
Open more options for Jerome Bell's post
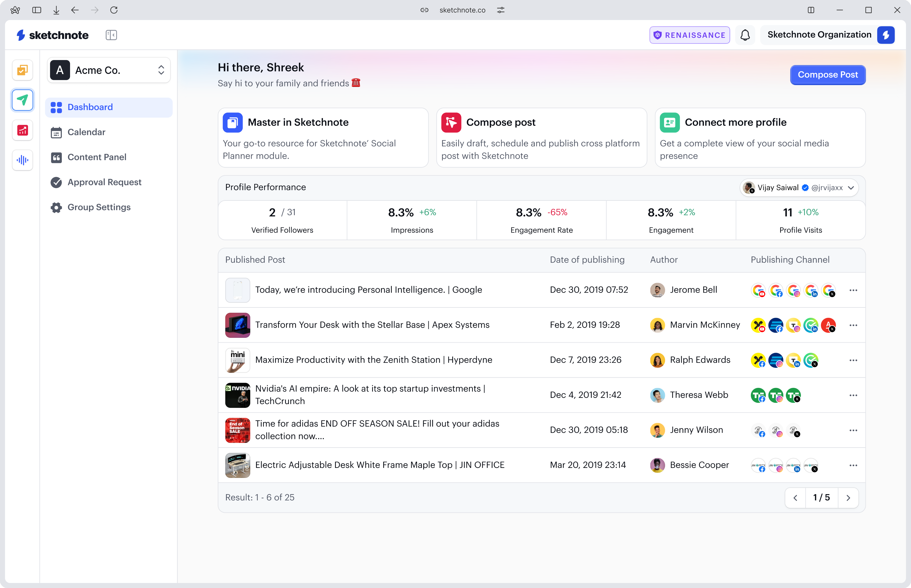tap(853, 290)
